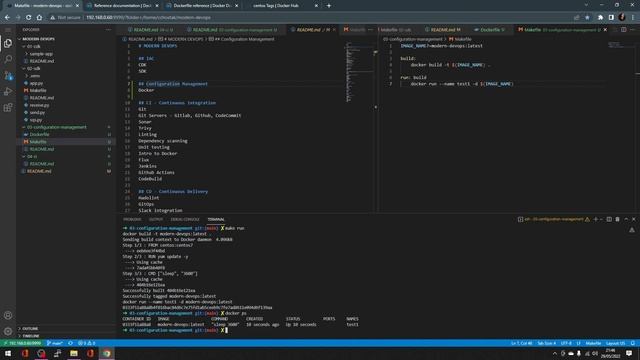Select the TERMINAL panel tab
Viewport: 640px width, 360px height.
coord(216,219)
